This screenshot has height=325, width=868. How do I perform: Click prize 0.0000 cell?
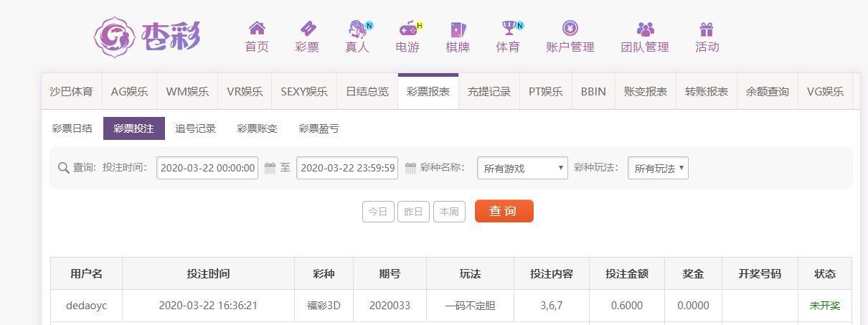pos(693,306)
